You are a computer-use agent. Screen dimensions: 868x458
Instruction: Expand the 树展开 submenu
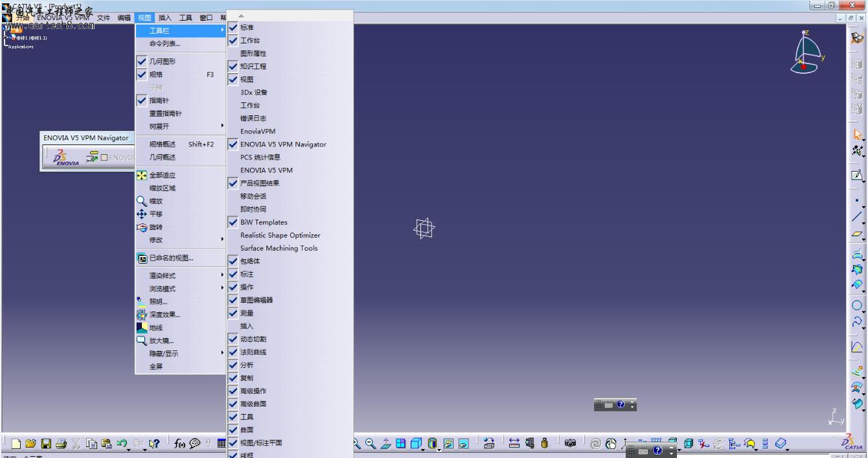181,126
